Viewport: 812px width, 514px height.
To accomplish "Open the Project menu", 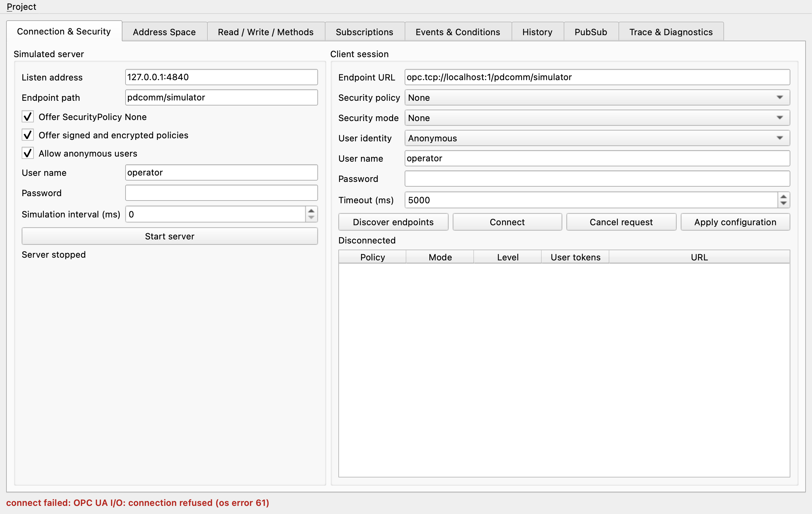I will click(21, 7).
